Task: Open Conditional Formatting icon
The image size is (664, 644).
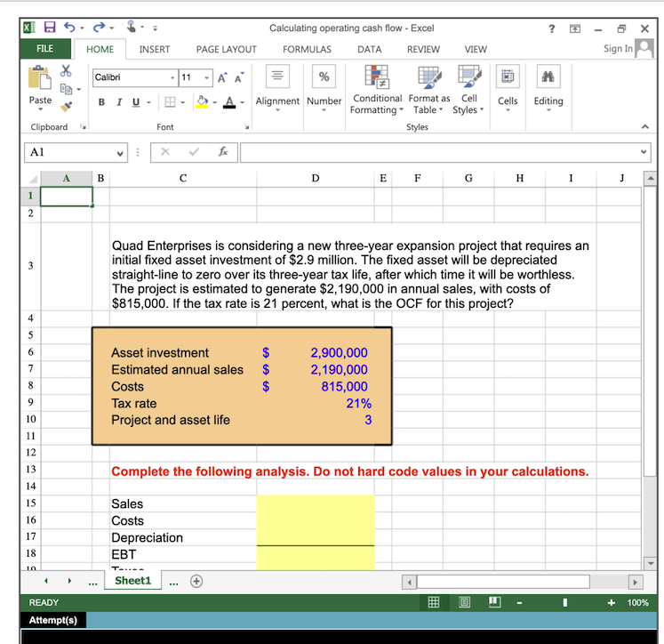Action: (x=377, y=76)
